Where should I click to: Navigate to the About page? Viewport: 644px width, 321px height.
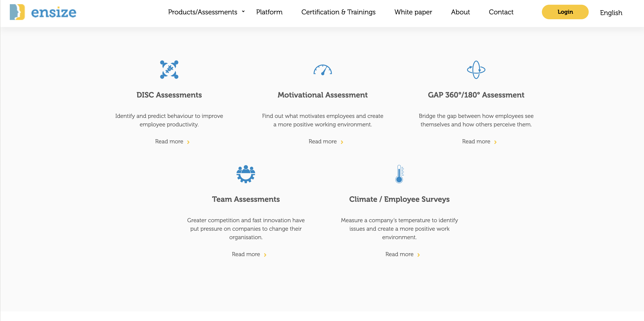460,12
